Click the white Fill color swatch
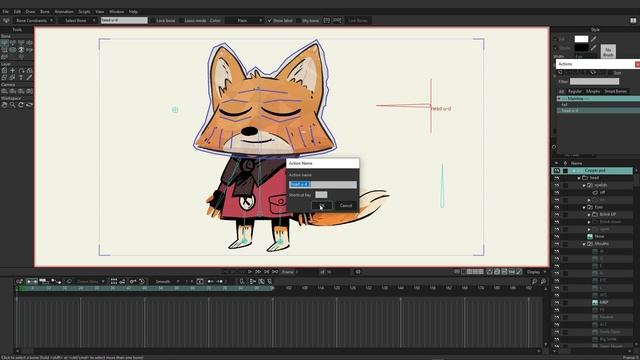Image resolution: width=640 pixels, height=360 pixels. pos(581,39)
